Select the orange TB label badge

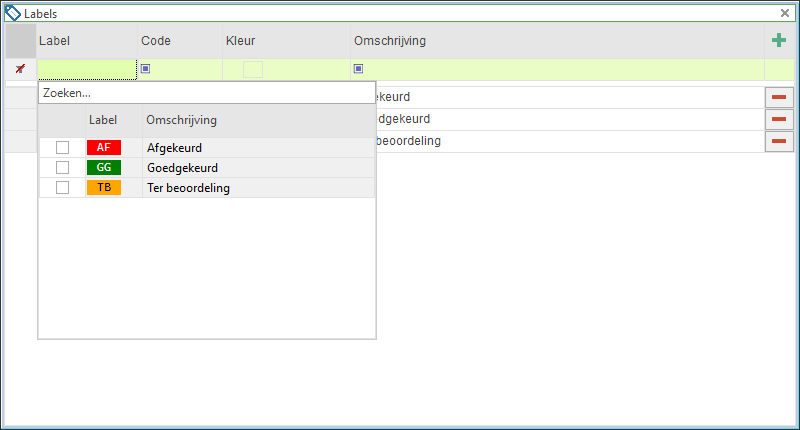(x=104, y=187)
